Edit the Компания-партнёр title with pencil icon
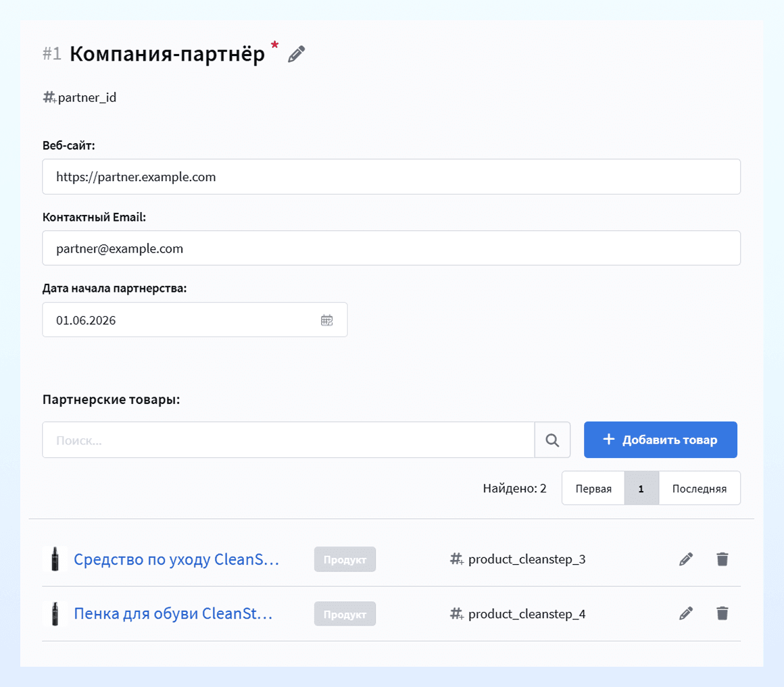 297,54
